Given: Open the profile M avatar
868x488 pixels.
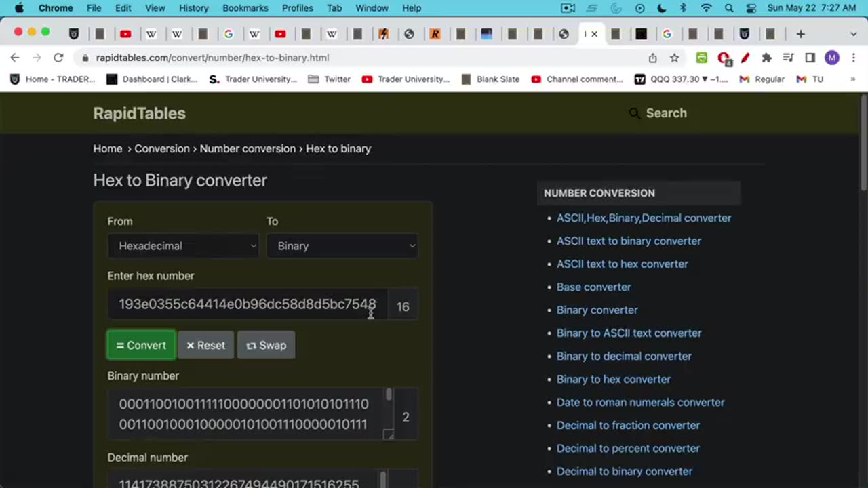Looking at the screenshot, I should coord(832,58).
